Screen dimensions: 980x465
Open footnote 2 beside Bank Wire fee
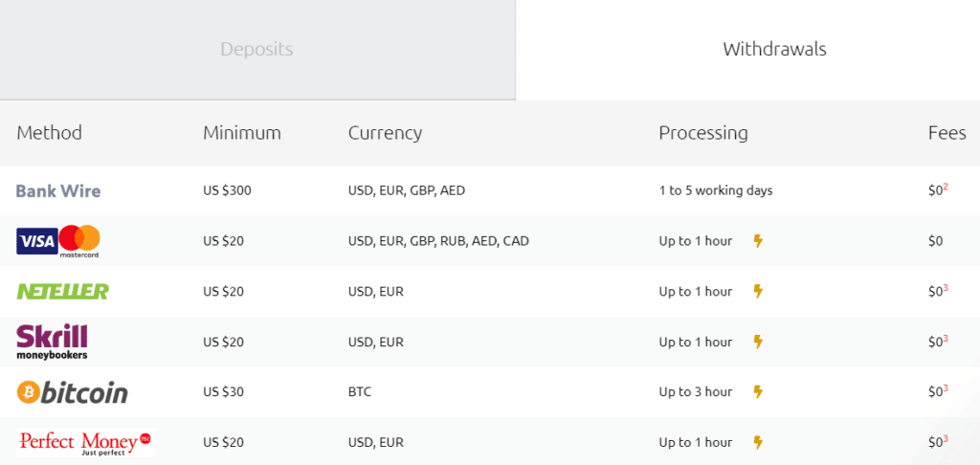click(x=946, y=188)
